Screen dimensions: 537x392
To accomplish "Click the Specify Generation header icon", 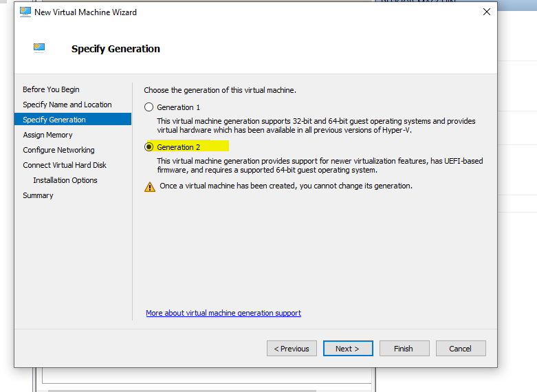I will (39, 48).
